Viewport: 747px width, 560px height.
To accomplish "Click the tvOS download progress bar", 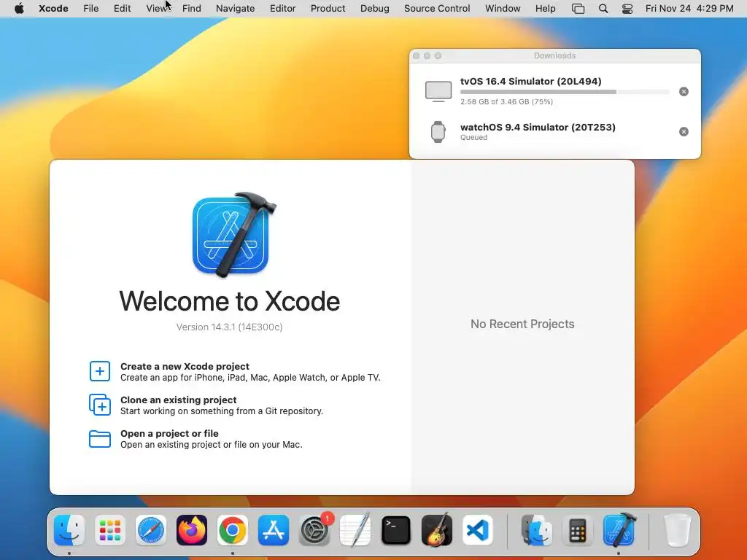I will (x=565, y=92).
